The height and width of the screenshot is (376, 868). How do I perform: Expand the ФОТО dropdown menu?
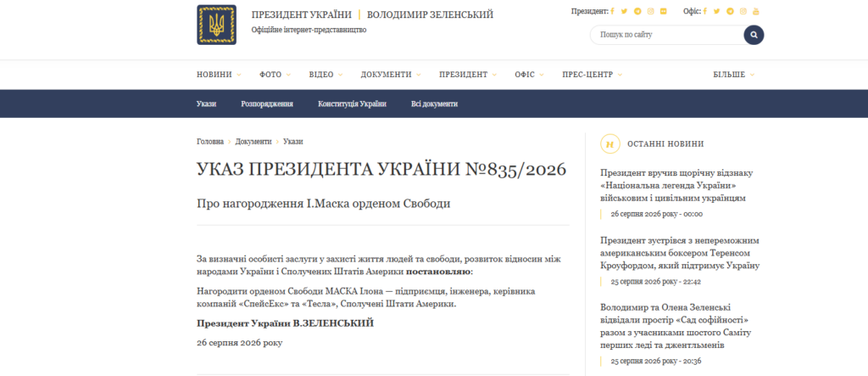pos(275,75)
